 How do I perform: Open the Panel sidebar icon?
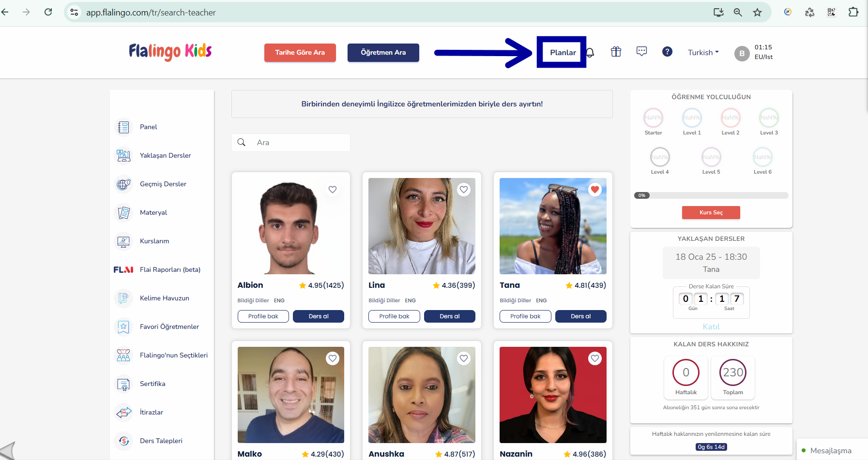(123, 127)
